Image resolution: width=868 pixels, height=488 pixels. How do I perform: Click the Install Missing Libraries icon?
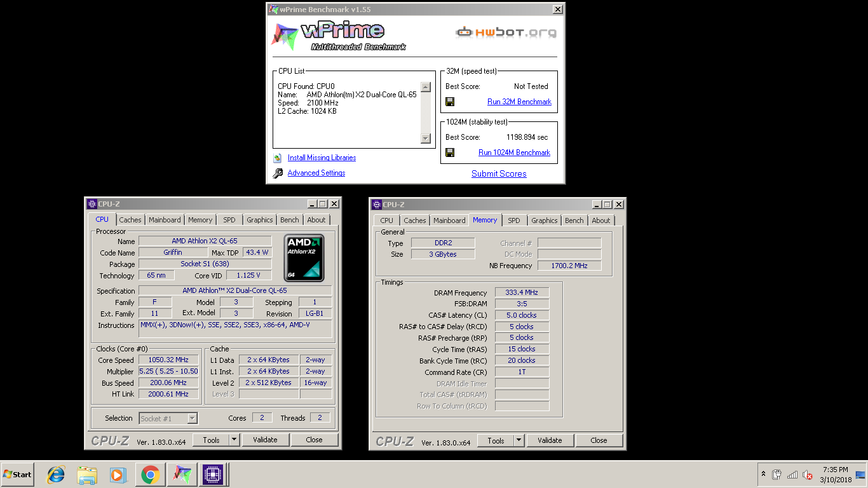(x=278, y=158)
